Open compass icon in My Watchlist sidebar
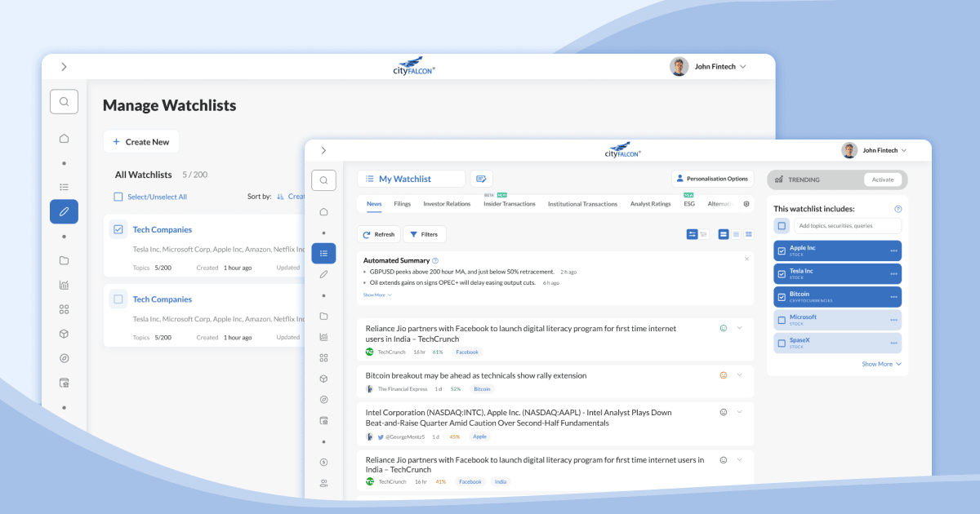Screen dimensions: 980x514 323,400
